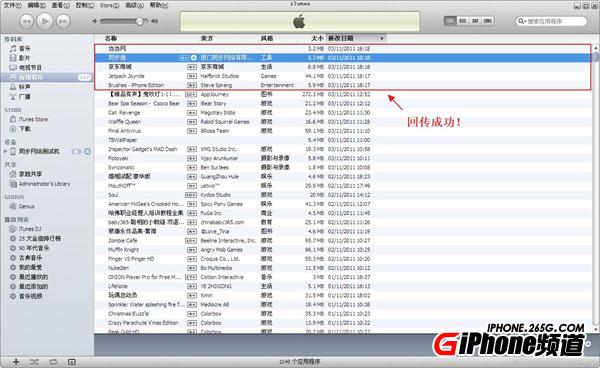
Task: Play the current track with the Play button
Action: point(45,21)
